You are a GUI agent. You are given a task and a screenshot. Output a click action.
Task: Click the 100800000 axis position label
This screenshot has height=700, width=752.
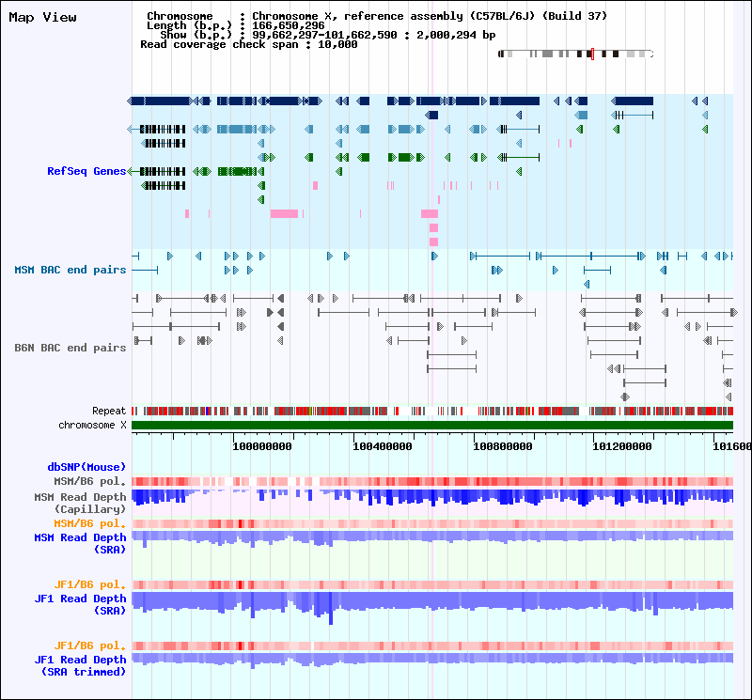click(x=503, y=447)
